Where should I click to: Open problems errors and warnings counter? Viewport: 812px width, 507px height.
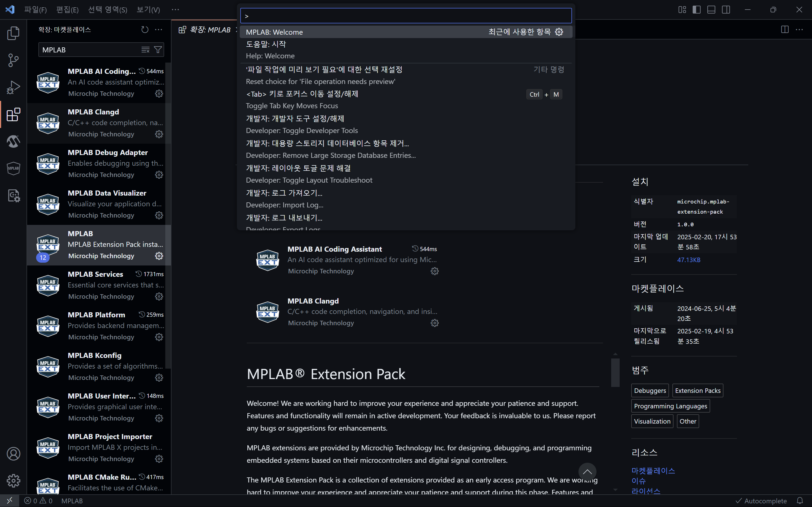click(x=38, y=501)
